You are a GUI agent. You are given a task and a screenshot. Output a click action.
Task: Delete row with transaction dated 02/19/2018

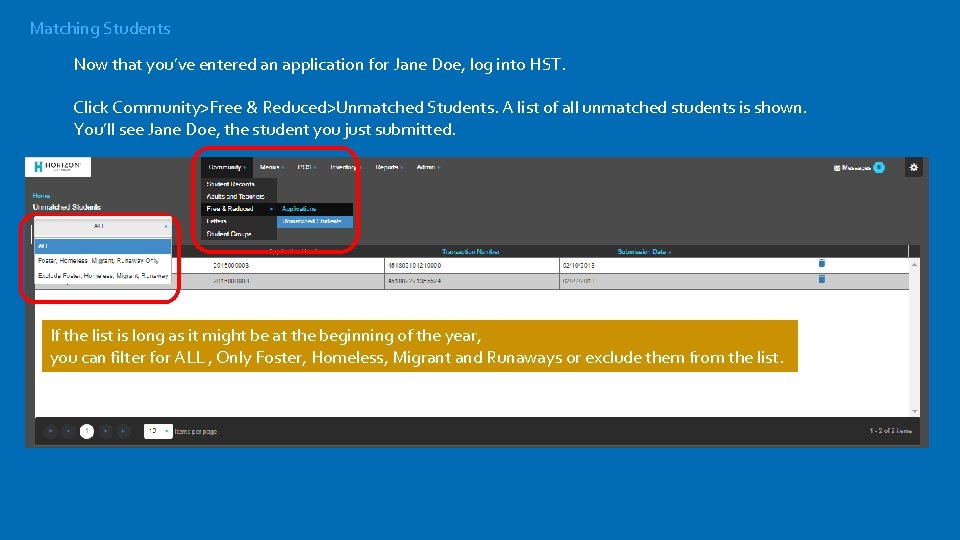tap(822, 263)
